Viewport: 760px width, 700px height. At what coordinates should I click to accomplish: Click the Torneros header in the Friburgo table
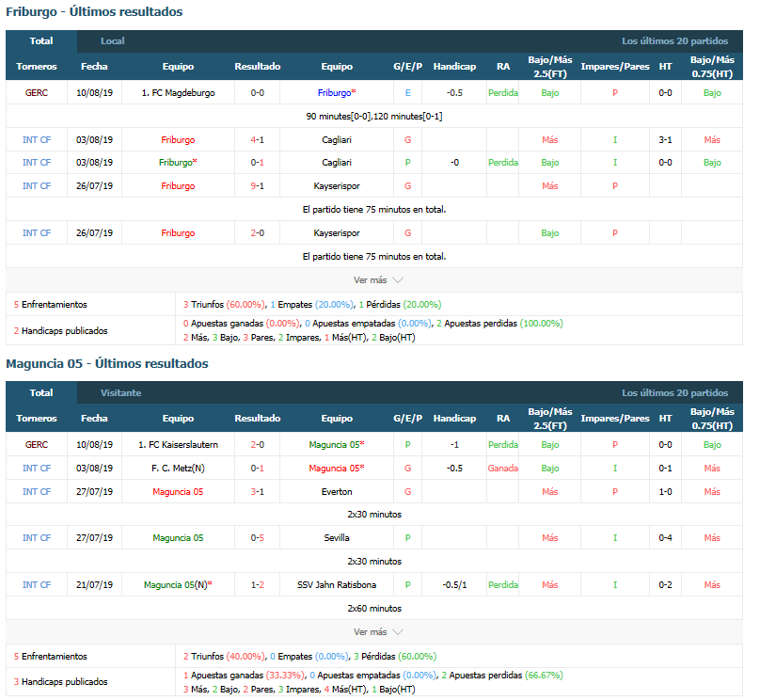37,67
